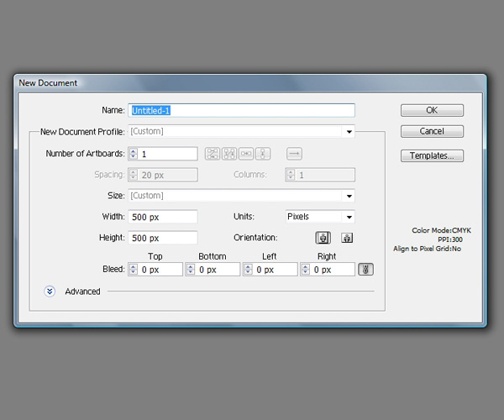Open the Size preset dropdown
The width and height of the screenshot is (504, 420).
(x=349, y=197)
